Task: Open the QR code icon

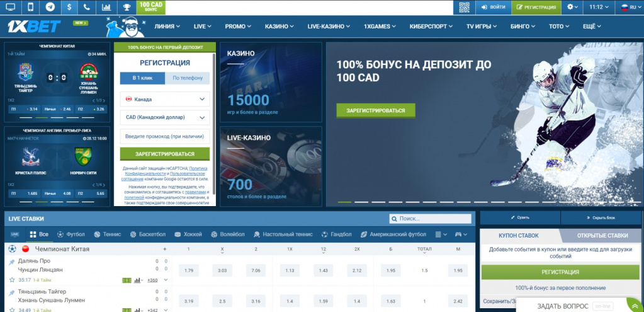Action: [x=464, y=7]
